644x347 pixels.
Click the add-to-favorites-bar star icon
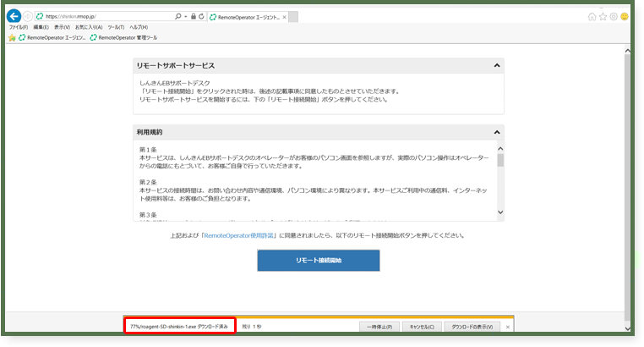12,37
